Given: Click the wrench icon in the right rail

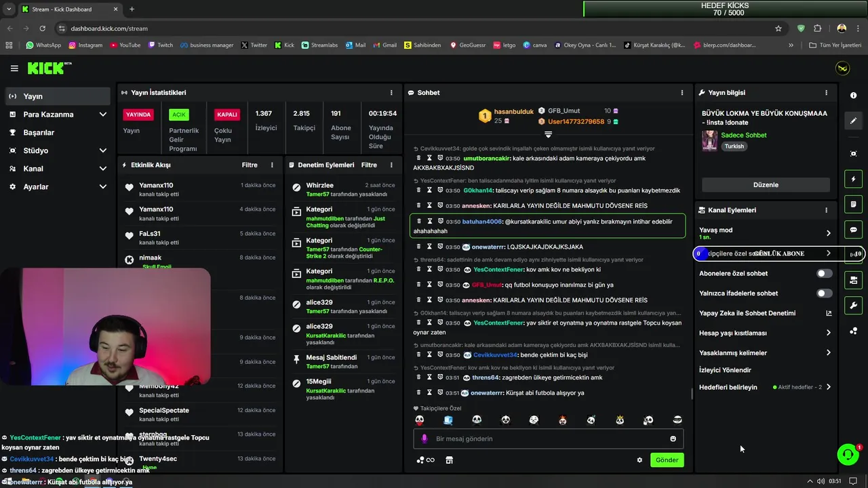Looking at the screenshot, I should (853, 305).
